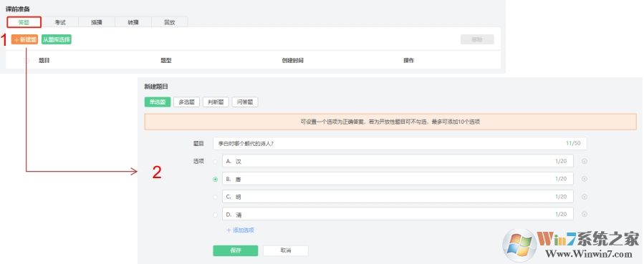Open the 答题 tab

coord(24,22)
